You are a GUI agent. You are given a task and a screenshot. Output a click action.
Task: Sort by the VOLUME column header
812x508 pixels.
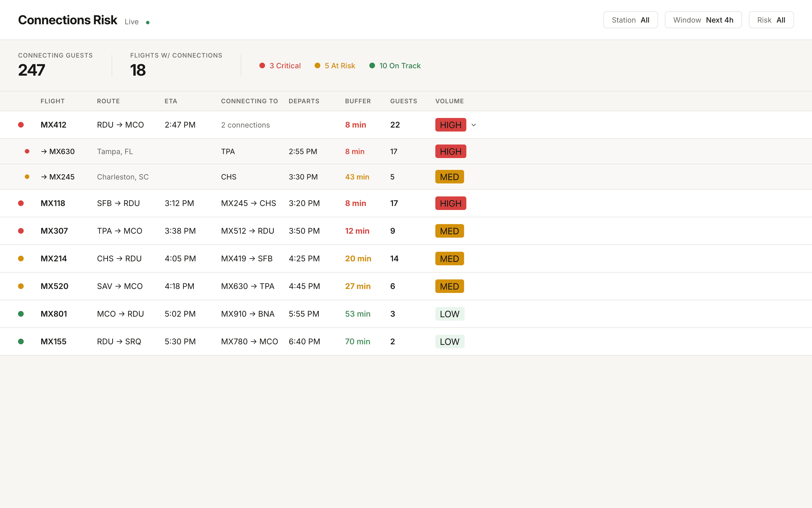coord(449,101)
